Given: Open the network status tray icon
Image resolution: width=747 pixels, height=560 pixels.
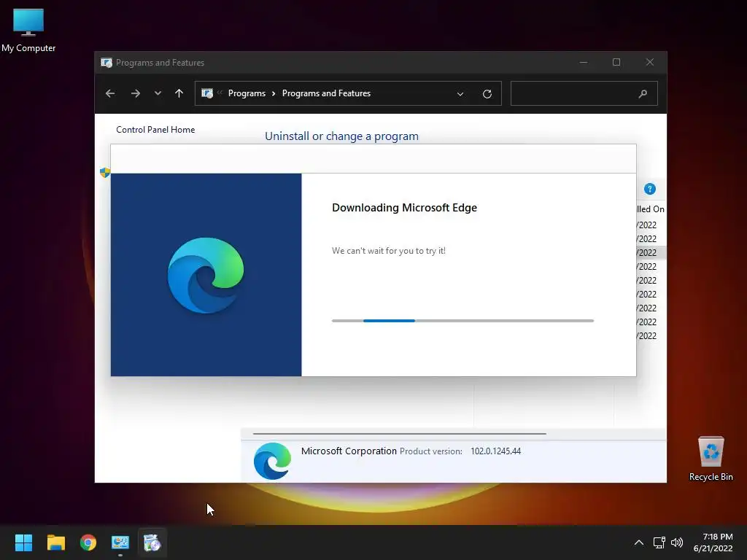Looking at the screenshot, I should coord(659,542).
